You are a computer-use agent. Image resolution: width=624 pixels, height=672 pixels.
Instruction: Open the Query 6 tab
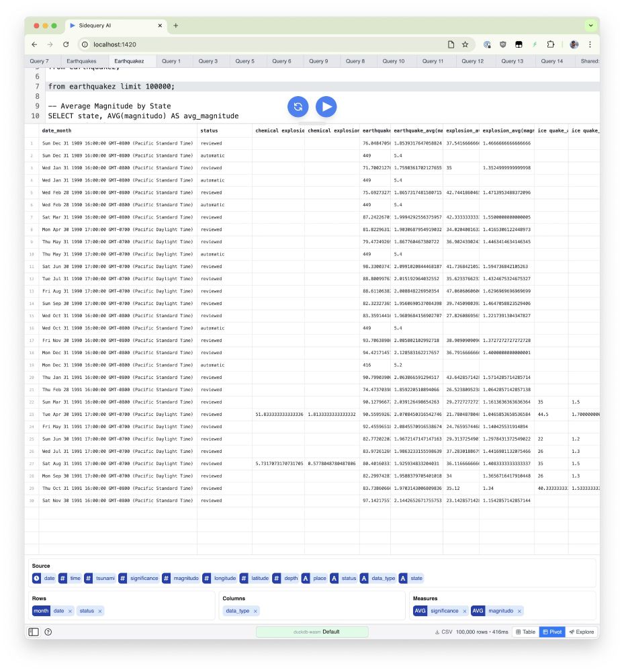coord(282,61)
